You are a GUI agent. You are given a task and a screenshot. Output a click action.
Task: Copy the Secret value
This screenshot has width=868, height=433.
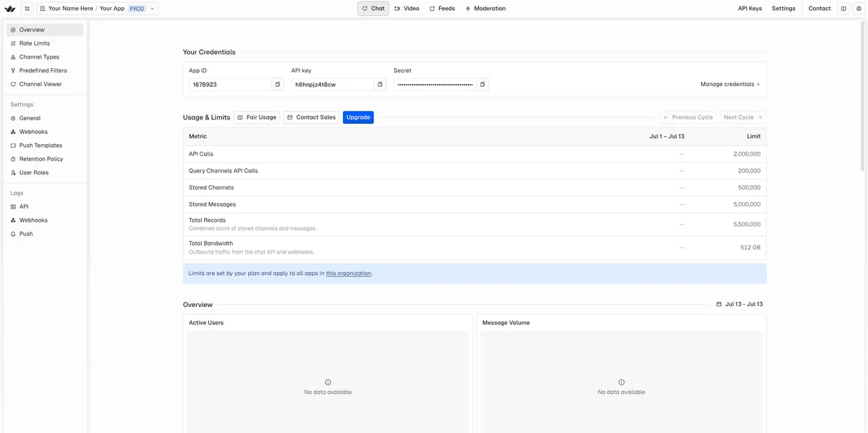(x=482, y=85)
